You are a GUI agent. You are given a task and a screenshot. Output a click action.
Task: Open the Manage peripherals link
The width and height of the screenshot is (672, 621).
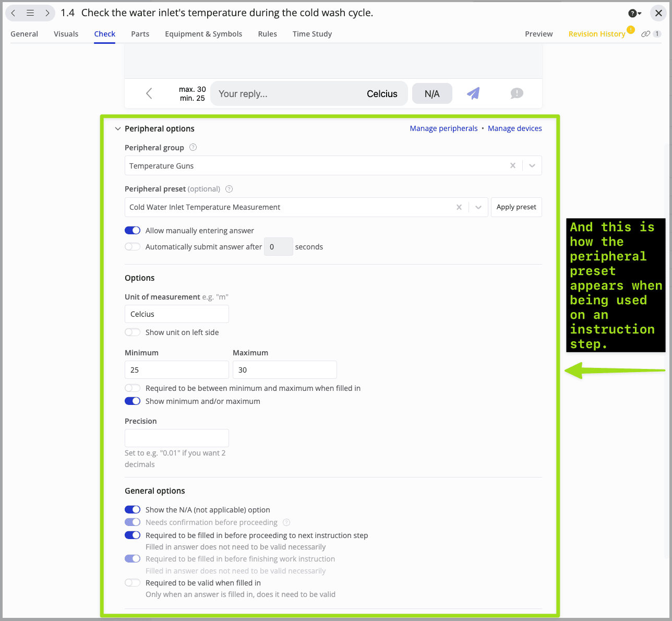443,128
